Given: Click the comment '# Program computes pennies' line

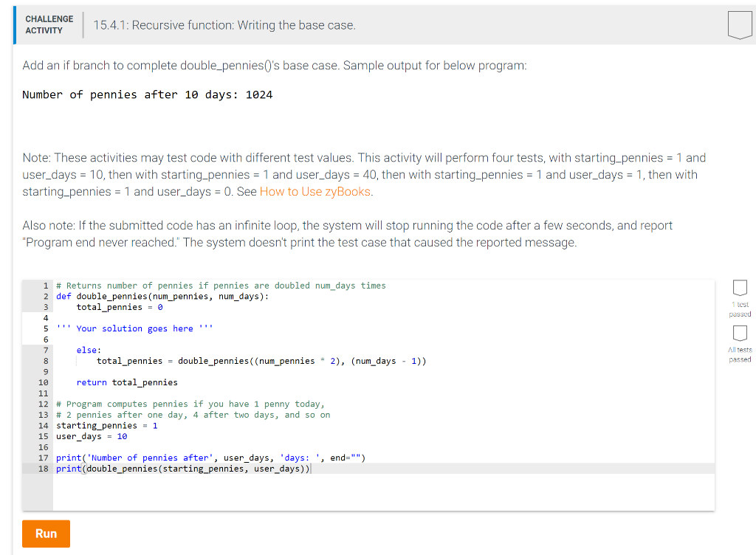Looking at the screenshot, I should pyautogui.click(x=190, y=404).
